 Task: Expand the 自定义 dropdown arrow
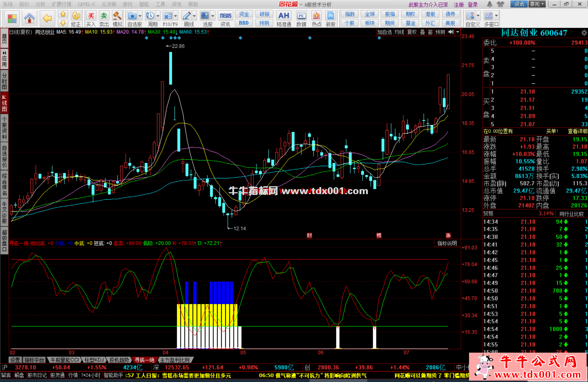pyautogui.click(x=478, y=16)
